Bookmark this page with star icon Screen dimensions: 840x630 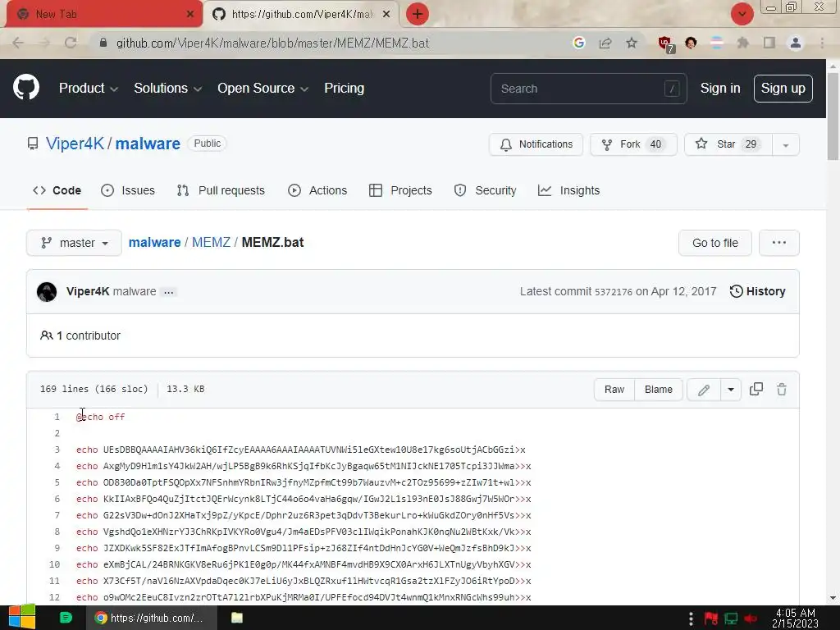pos(632,43)
